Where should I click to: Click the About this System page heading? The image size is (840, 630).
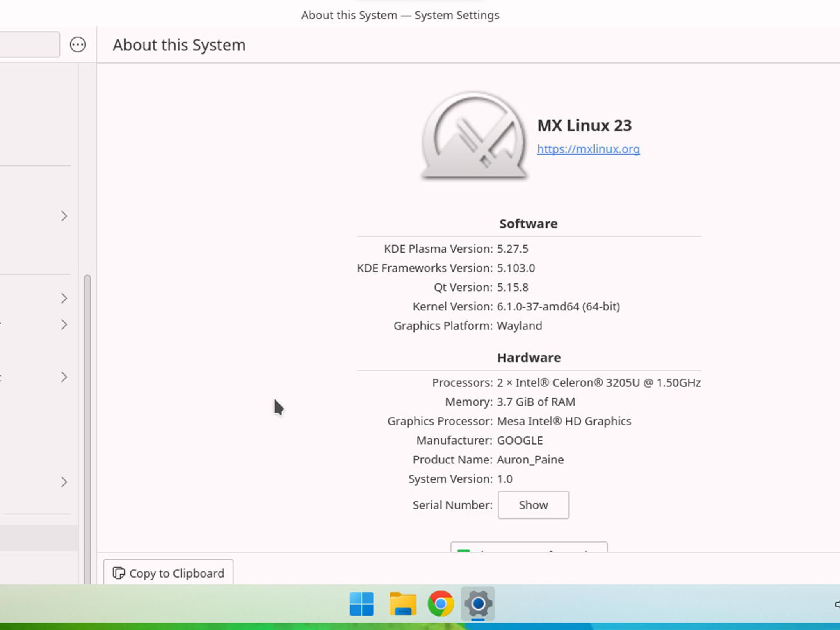point(179,45)
